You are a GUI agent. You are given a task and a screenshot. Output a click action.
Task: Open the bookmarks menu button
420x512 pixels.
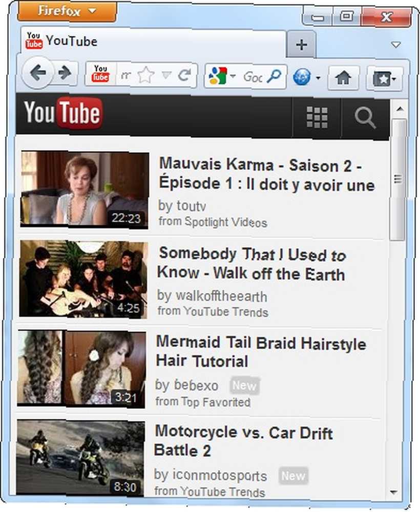coord(384,78)
